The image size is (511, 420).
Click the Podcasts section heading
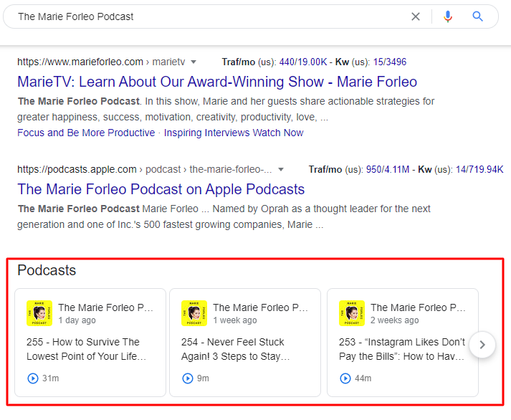point(47,270)
